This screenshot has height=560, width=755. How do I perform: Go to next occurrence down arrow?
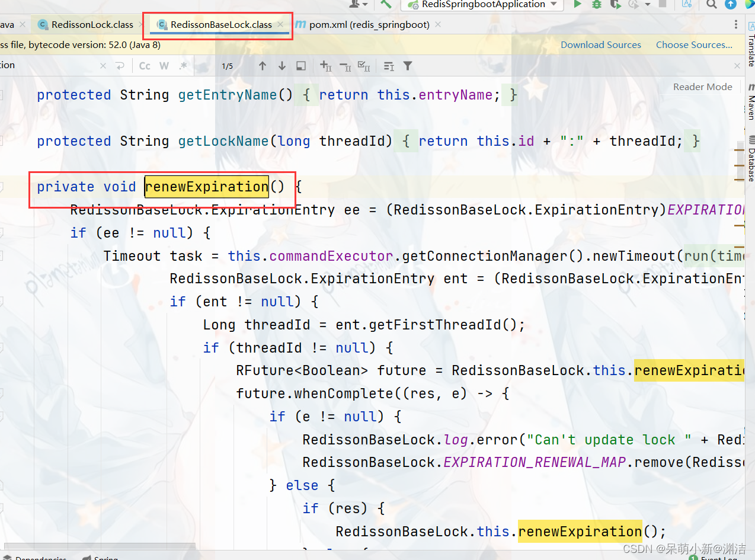pyautogui.click(x=282, y=66)
